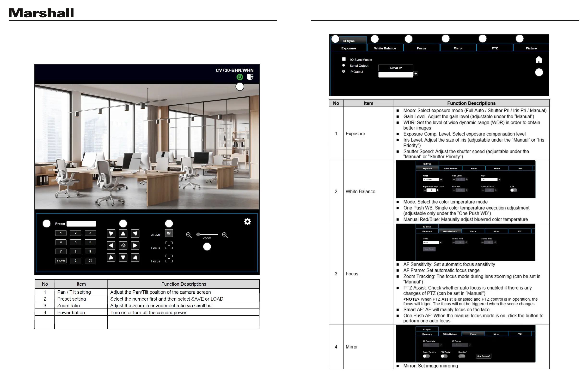
Task: Click the One Push AF button
Action: coord(483,356)
